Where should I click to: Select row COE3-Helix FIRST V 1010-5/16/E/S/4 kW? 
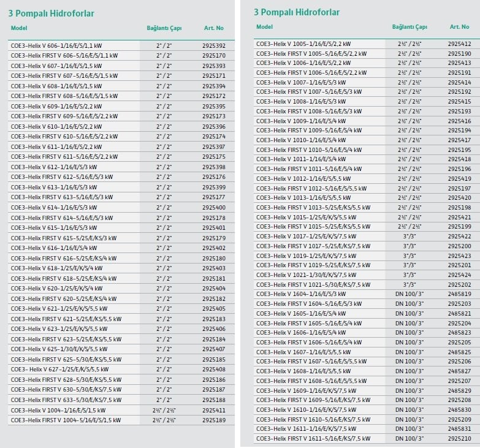click(367, 150)
